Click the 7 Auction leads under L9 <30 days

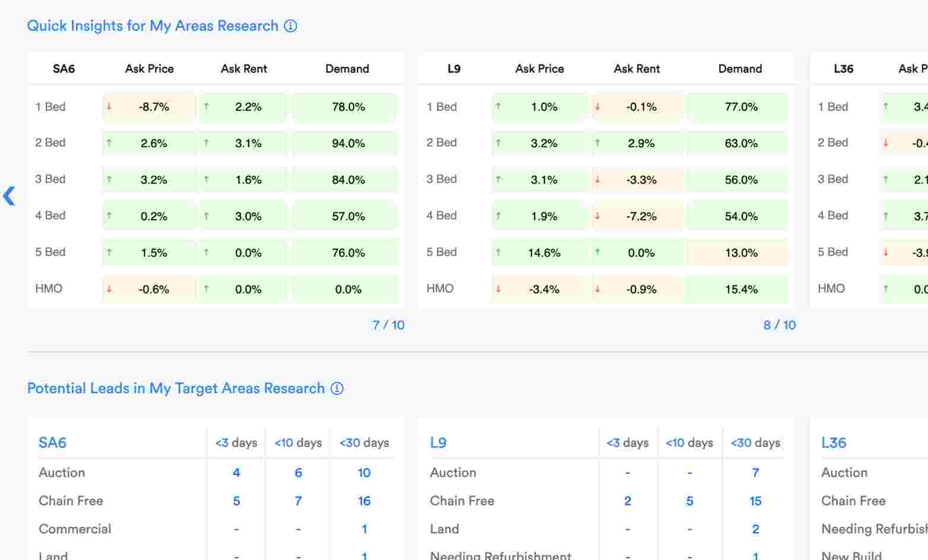tap(755, 473)
